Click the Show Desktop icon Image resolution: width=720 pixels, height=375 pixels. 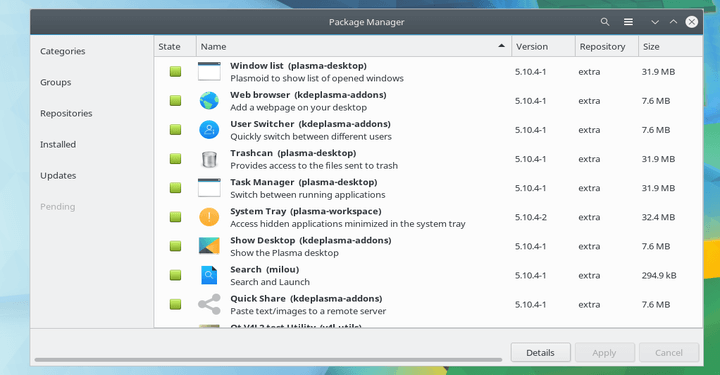tap(209, 246)
